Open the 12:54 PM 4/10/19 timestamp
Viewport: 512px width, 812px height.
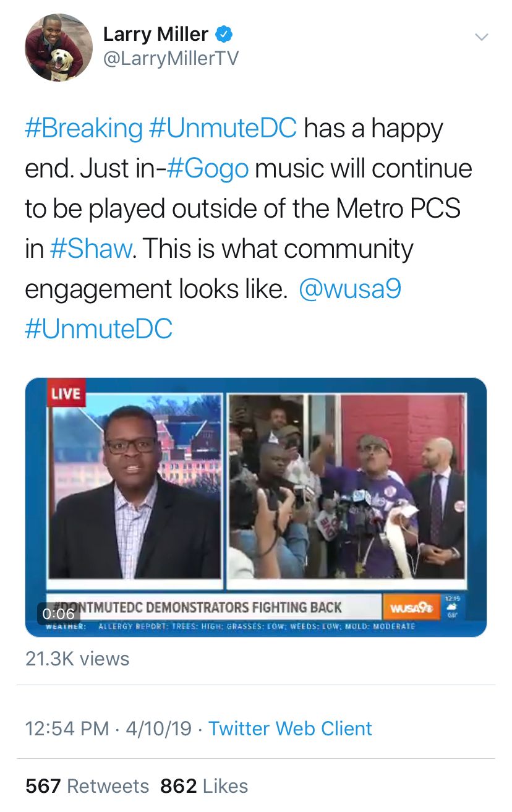108,729
